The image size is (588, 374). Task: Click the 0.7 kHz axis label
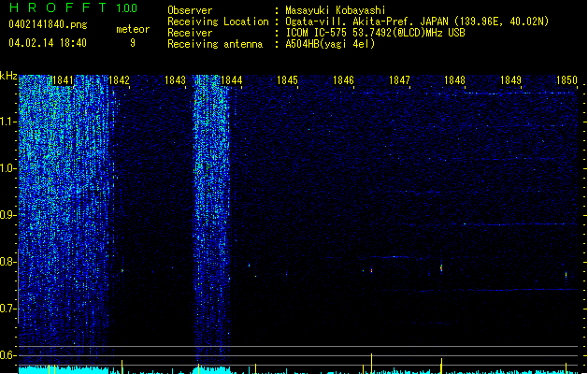7,309
